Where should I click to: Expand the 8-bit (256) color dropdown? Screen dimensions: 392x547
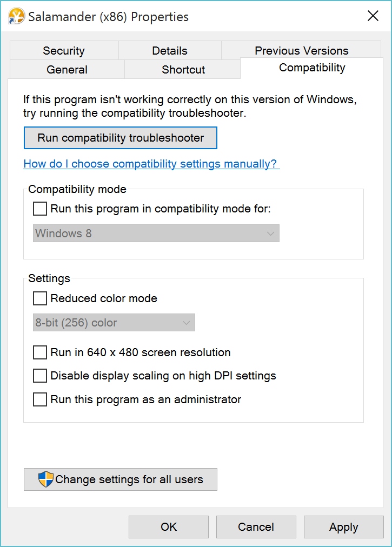coord(114,323)
